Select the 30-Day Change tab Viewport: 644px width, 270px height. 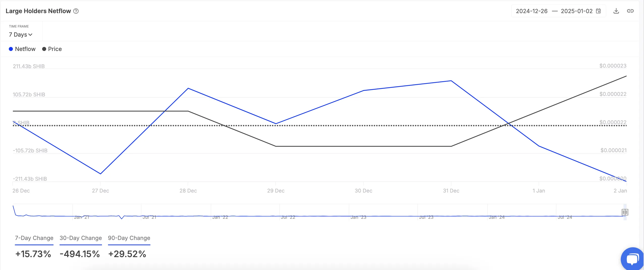point(80,238)
